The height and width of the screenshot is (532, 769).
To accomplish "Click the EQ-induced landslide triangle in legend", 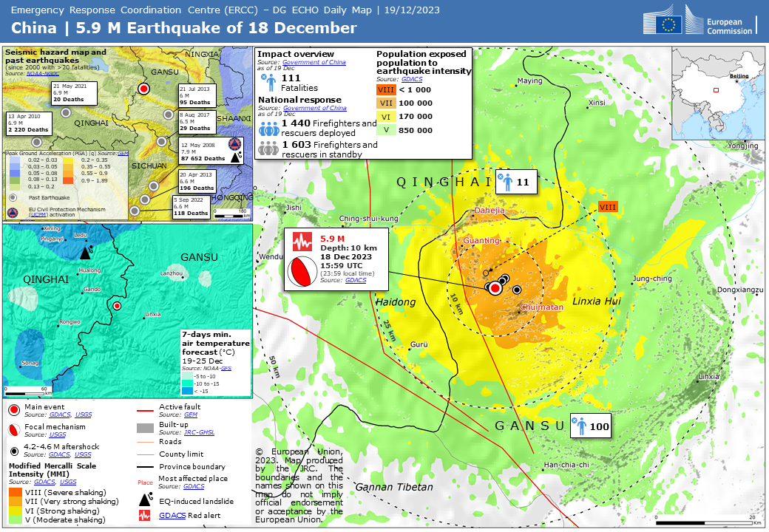I will [146, 500].
